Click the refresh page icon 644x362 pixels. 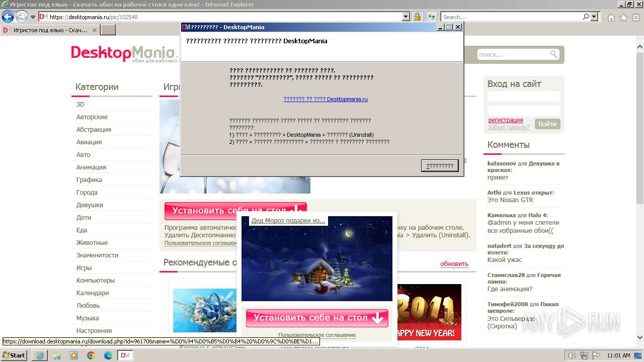(x=432, y=17)
